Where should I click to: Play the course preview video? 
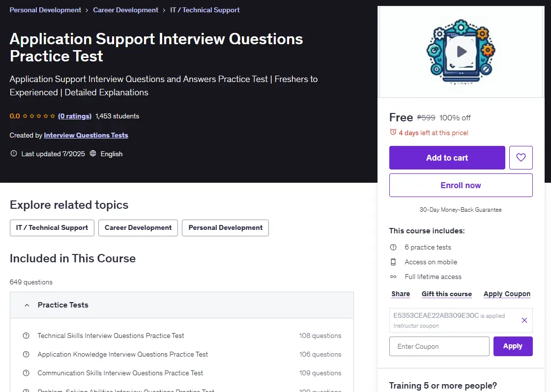[461, 52]
